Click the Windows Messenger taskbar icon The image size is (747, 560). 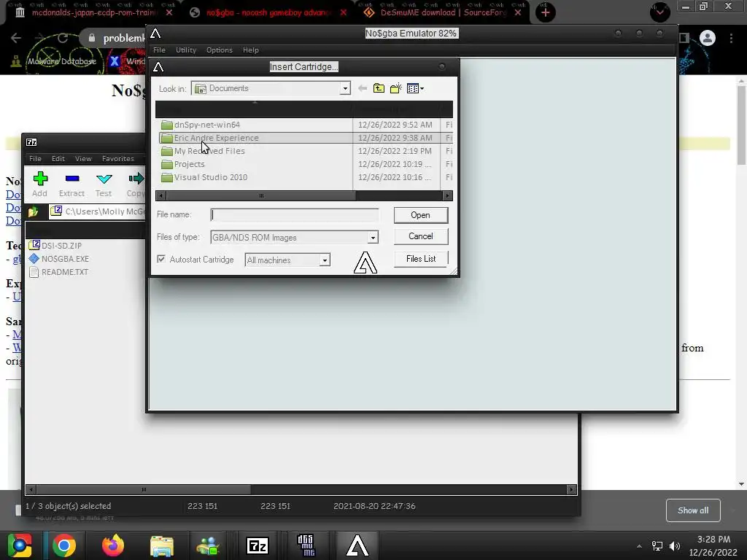point(208,545)
